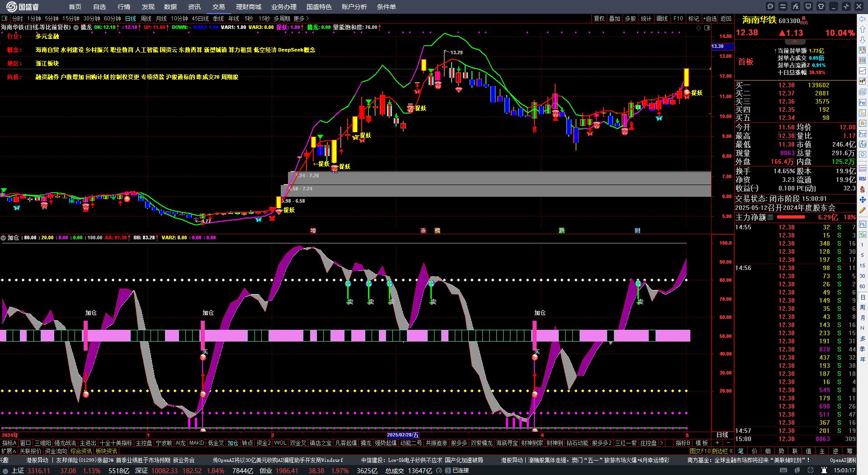Toggle the panel layout icon left of 分时
The image size is (868, 475).
[5, 19]
